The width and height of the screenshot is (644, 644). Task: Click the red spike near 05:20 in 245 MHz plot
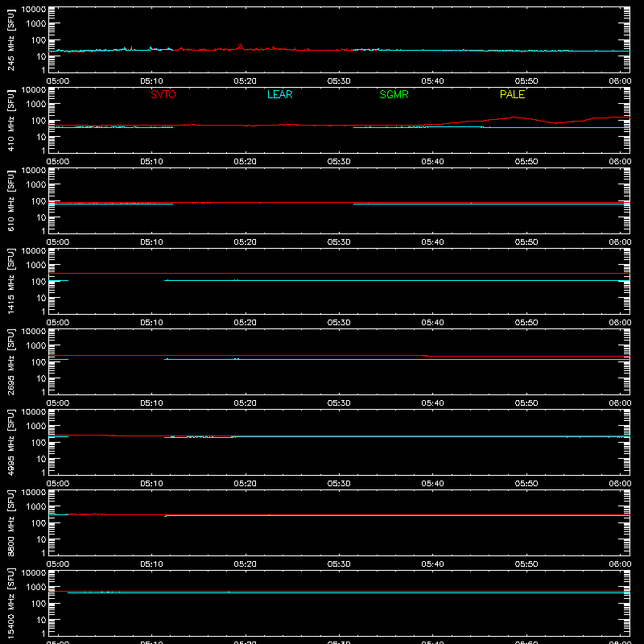[240, 46]
